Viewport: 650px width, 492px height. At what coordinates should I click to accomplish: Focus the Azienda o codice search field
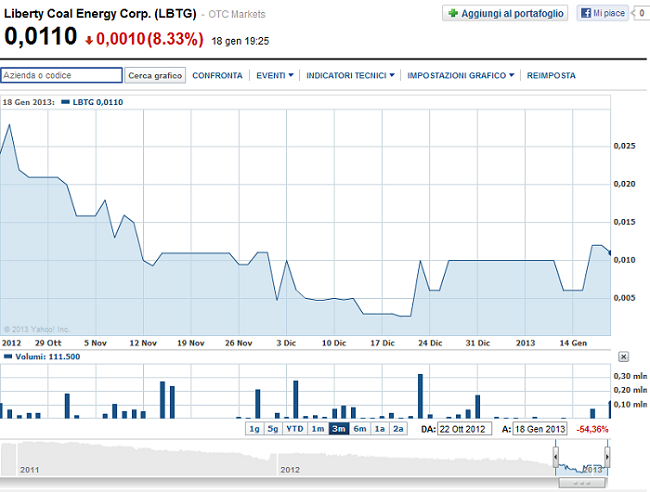pyautogui.click(x=61, y=75)
